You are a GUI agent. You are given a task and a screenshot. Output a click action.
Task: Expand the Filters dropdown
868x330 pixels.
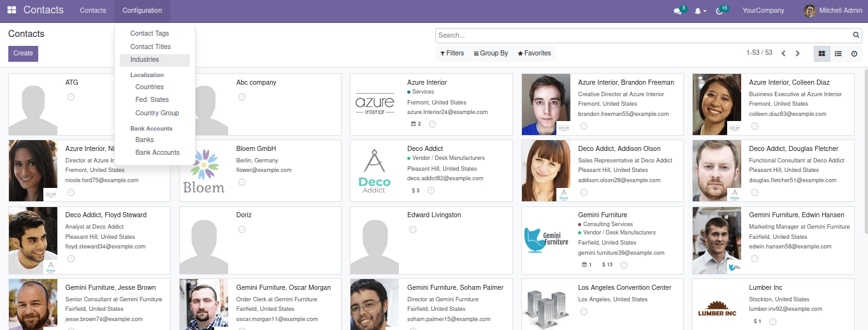[x=452, y=54]
